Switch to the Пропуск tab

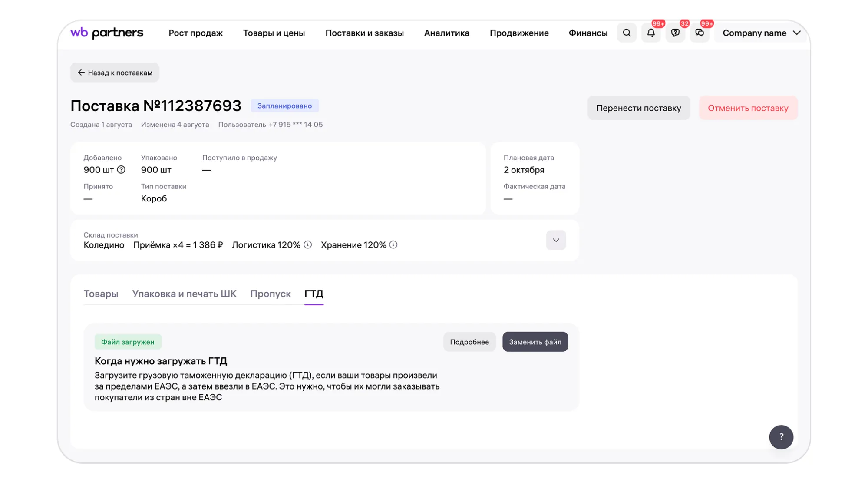pyautogui.click(x=270, y=294)
